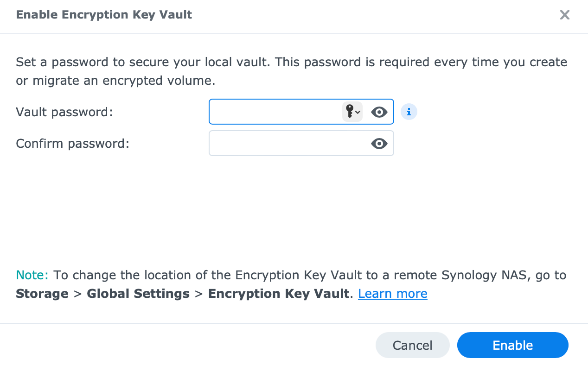This screenshot has width=588, height=365.
Task: Click bold "Encryption Key Vault" in the note
Action: coord(278,294)
